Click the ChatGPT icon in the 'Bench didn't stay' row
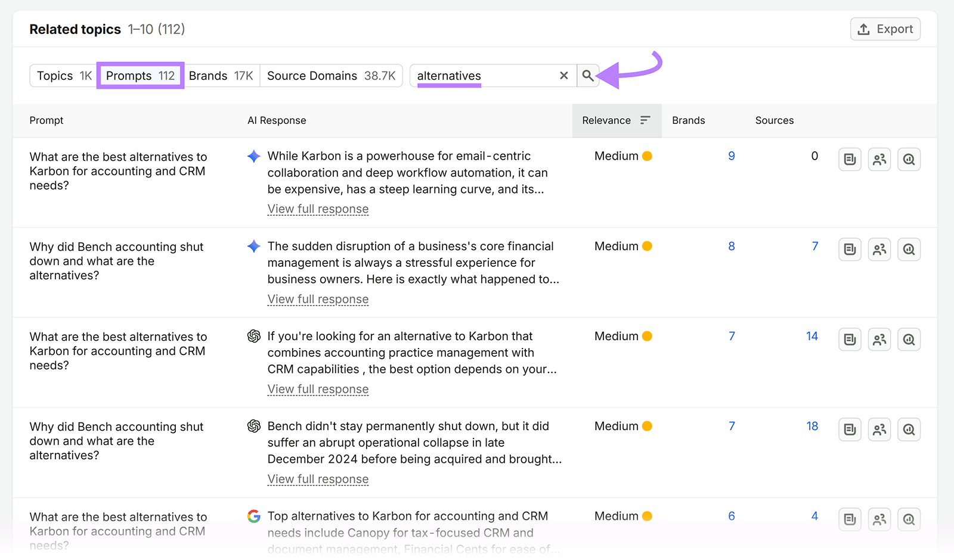This screenshot has height=560, width=954. [x=254, y=426]
